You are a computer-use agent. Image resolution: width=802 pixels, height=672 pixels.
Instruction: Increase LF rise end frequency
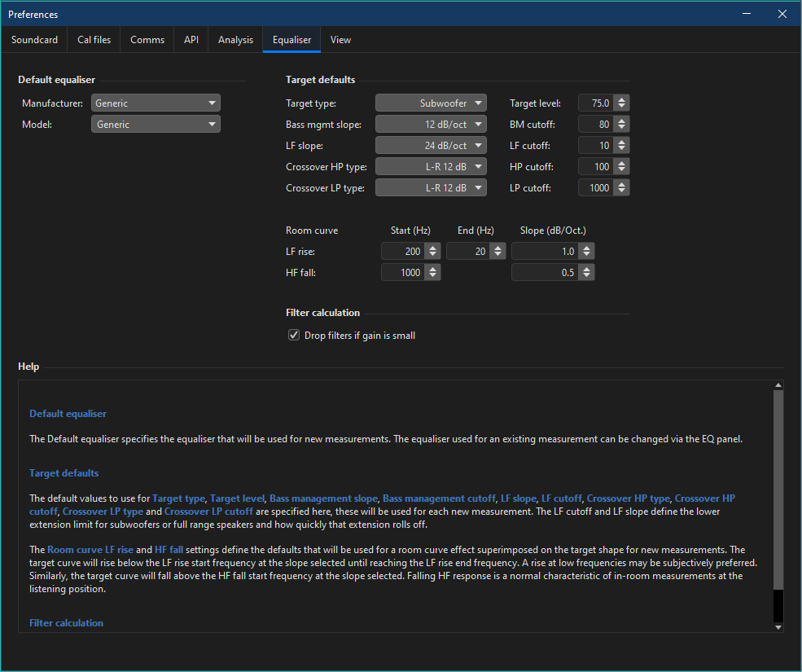(x=498, y=248)
